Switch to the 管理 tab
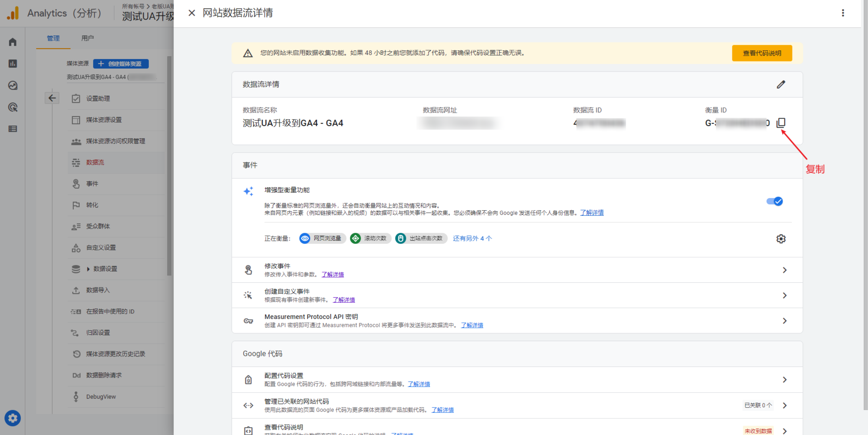Image resolution: width=868 pixels, height=435 pixels. pos(53,38)
